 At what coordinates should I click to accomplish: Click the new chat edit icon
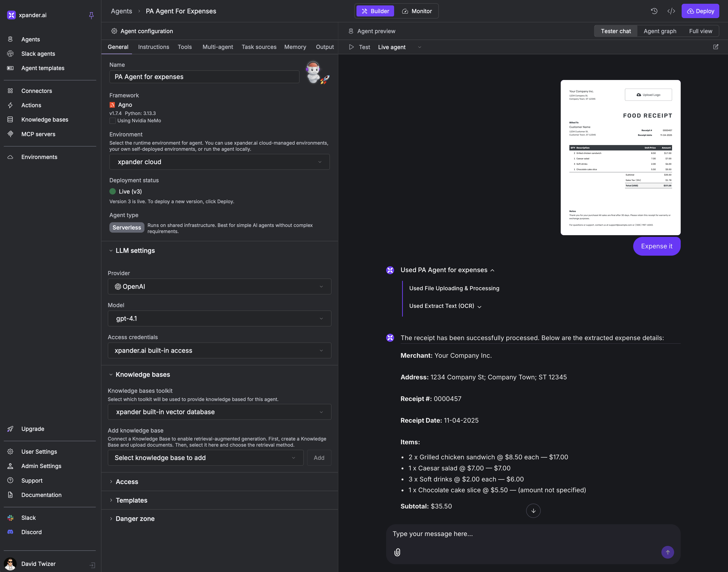716,47
